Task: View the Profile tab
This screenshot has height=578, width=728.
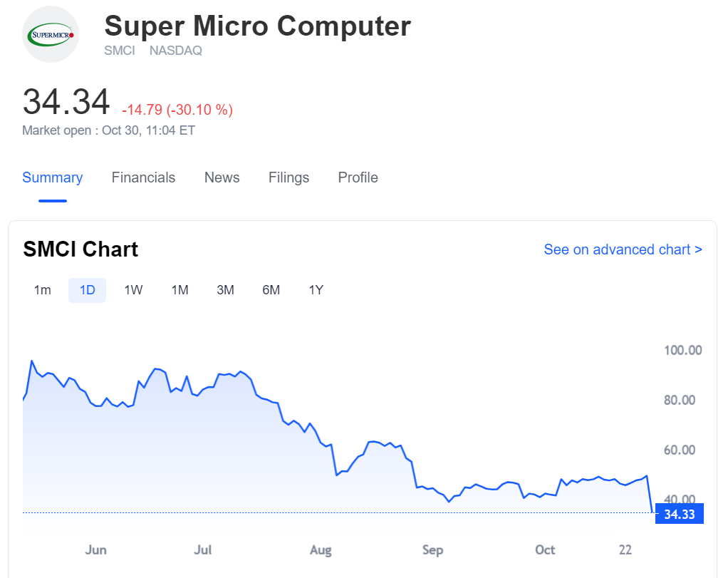Action: pos(358,177)
